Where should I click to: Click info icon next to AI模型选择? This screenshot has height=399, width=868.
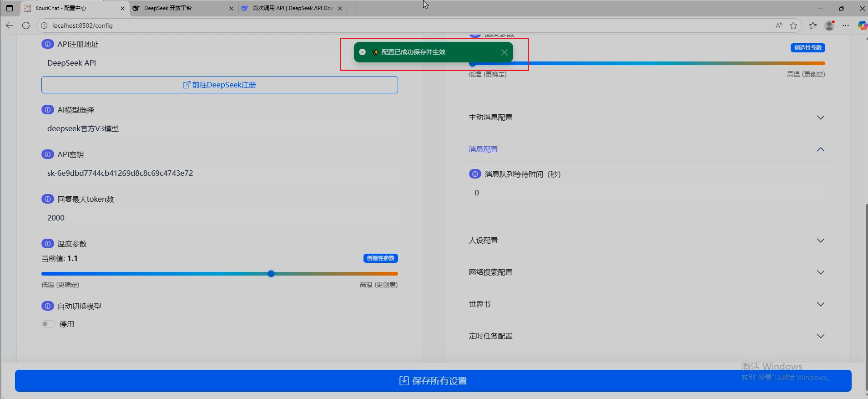[47, 110]
